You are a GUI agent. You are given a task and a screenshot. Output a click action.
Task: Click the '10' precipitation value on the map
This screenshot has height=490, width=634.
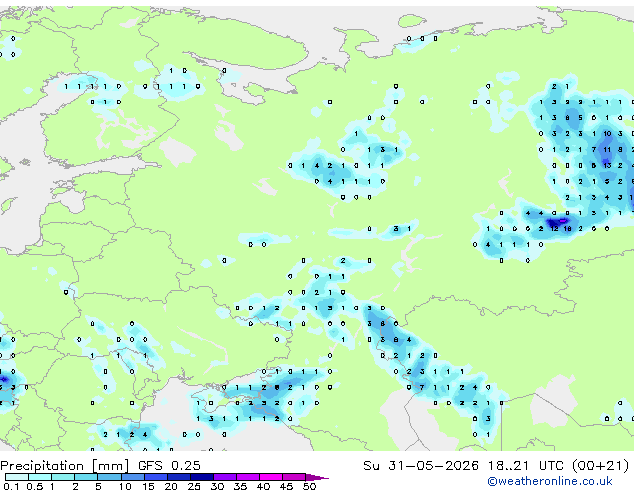click(x=607, y=133)
